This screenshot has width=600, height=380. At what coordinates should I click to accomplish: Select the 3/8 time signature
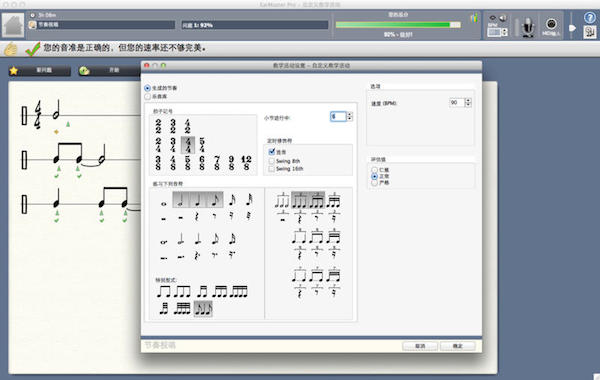(158, 163)
